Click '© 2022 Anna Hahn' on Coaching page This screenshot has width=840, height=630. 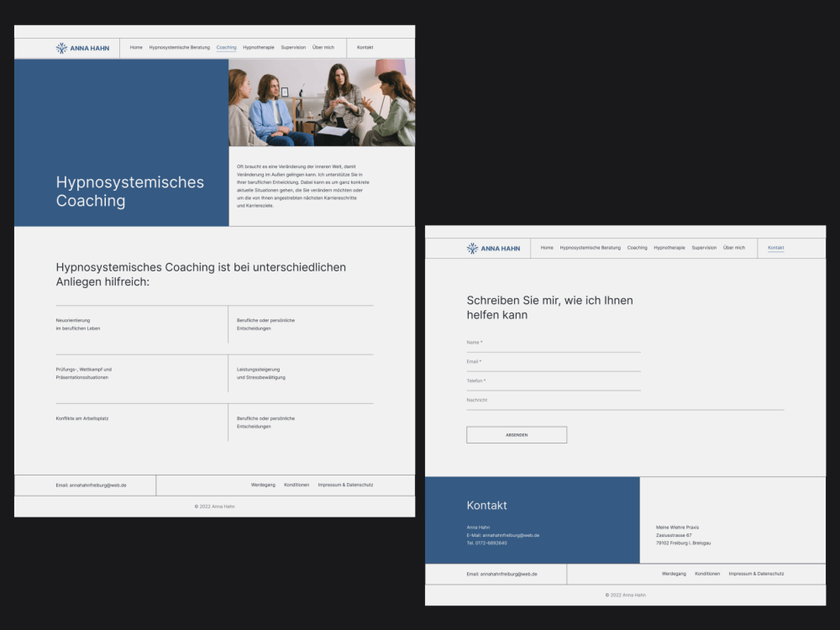click(x=214, y=507)
